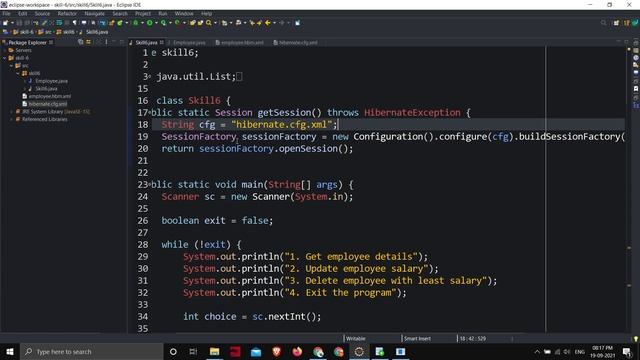
Task: Click skill-6 in the breadcrumb bar
Action: click(27, 32)
